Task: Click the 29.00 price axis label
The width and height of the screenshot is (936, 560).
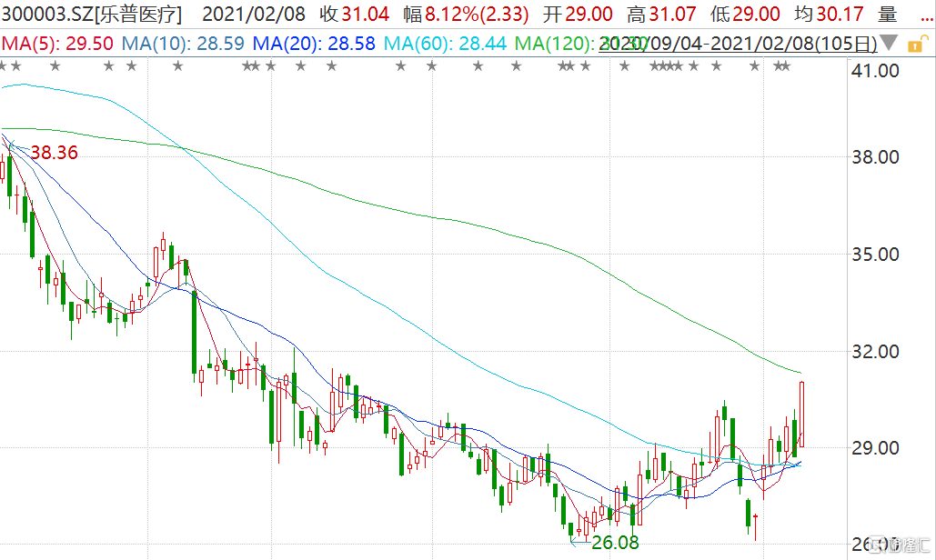Action: point(875,448)
